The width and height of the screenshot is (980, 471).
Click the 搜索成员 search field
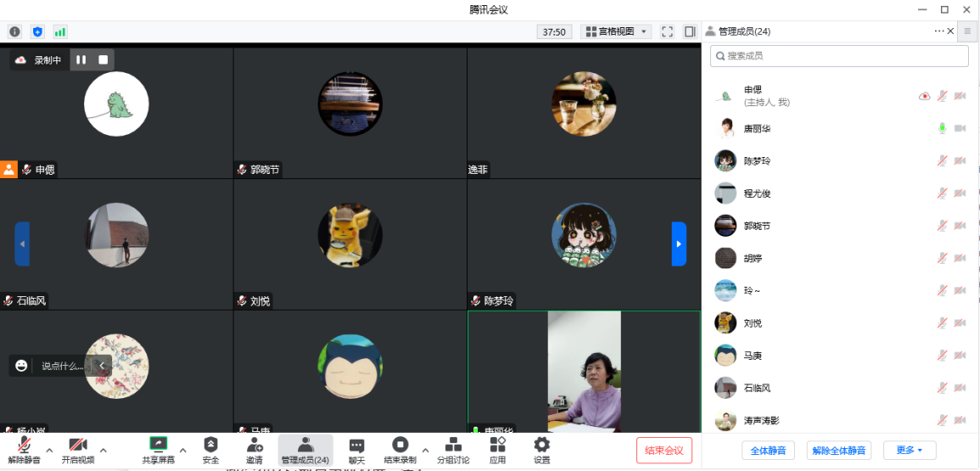(839, 56)
